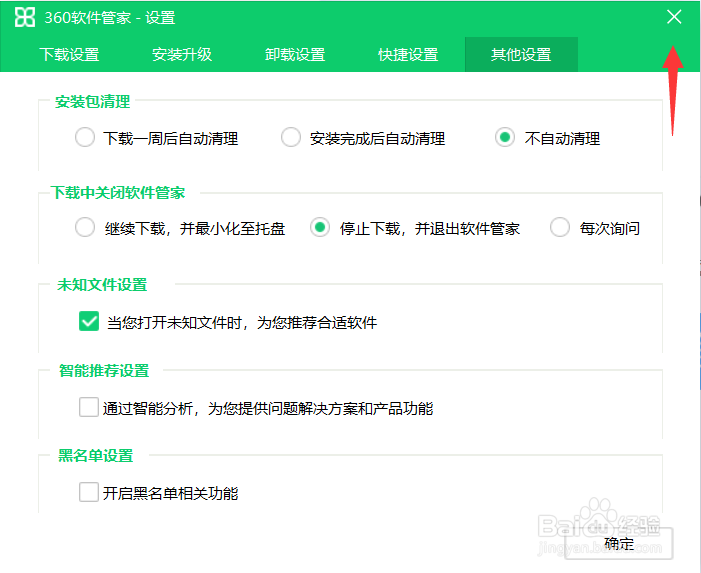Open the 安装升级 tab
The width and height of the screenshot is (701, 573).
[182, 55]
